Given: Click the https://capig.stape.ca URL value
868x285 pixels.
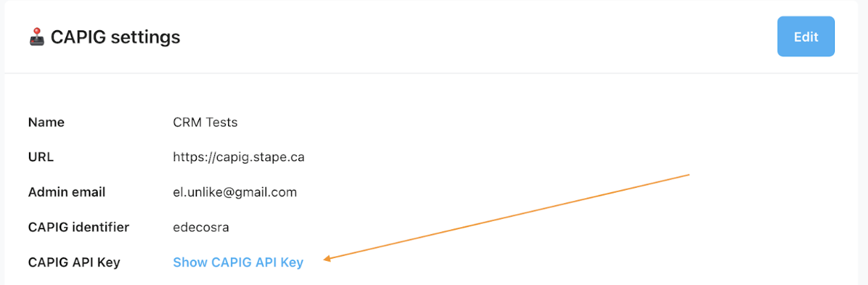Looking at the screenshot, I should pos(238,157).
